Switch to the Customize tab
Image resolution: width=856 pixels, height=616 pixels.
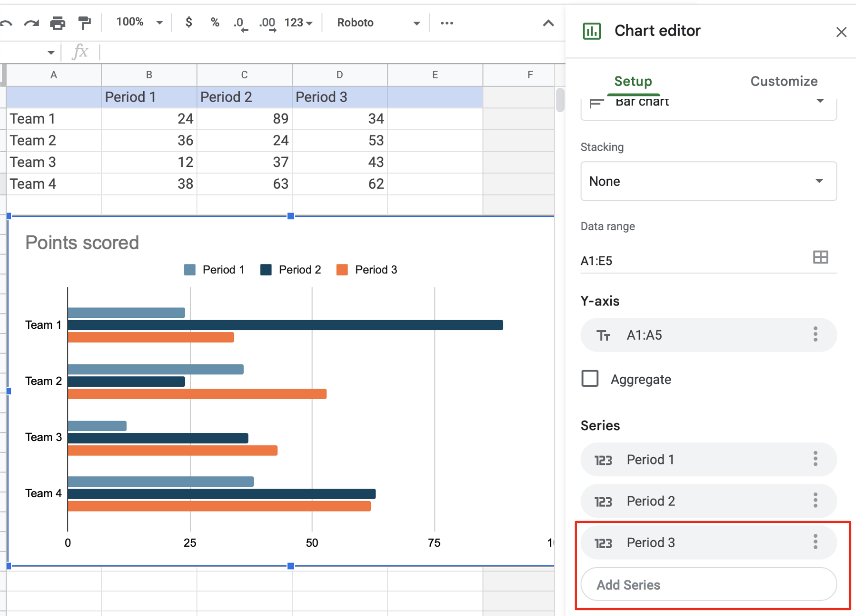783,81
